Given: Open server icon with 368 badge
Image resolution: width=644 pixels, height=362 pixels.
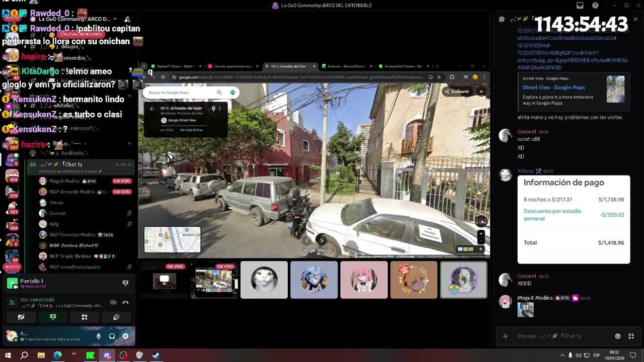Looking at the screenshot, I should click(x=12, y=223).
